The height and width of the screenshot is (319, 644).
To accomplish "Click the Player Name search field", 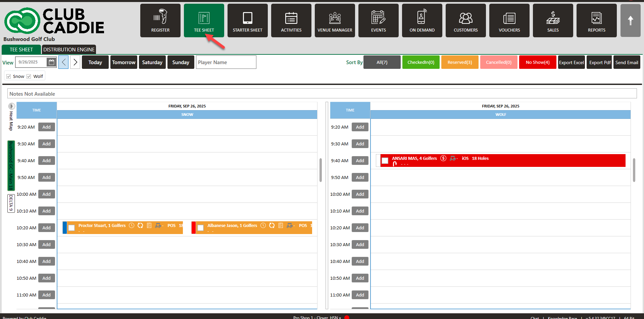I will 226,62.
